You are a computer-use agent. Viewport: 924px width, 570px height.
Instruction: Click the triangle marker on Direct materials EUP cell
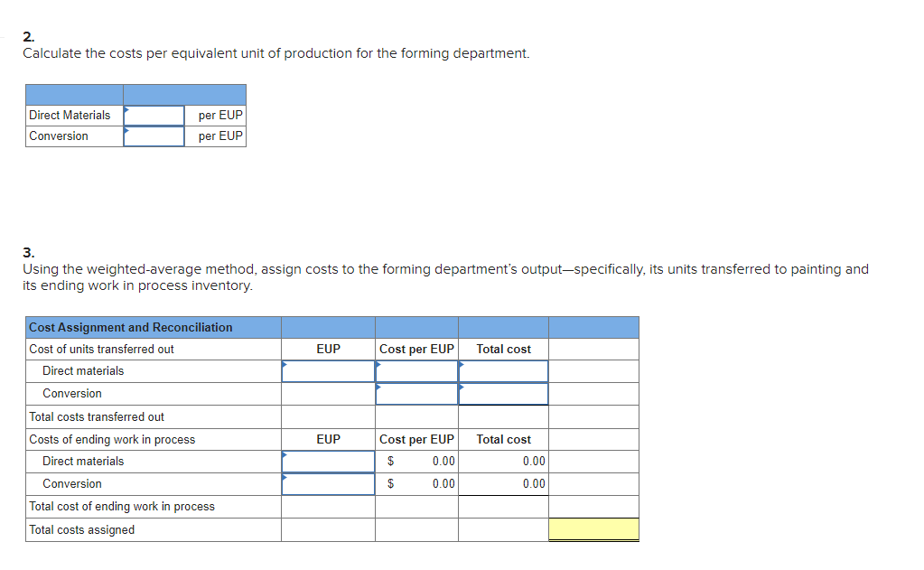click(x=285, y=362)
